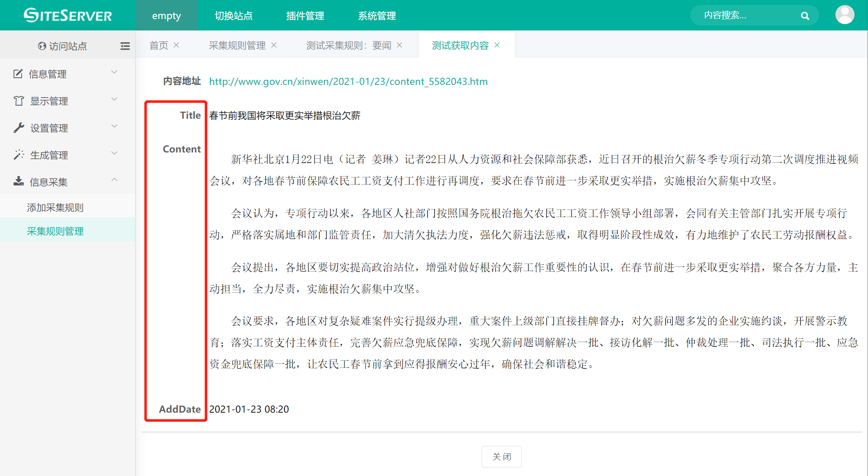Click the 生成管理 magic wand icon

tap(19, 155)
